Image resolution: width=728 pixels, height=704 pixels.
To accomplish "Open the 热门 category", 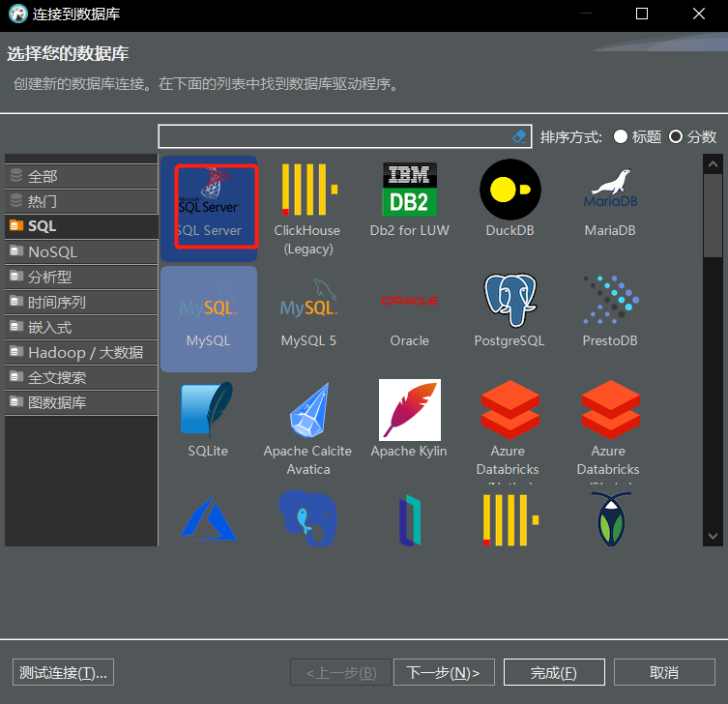I will tap(81, 201).
